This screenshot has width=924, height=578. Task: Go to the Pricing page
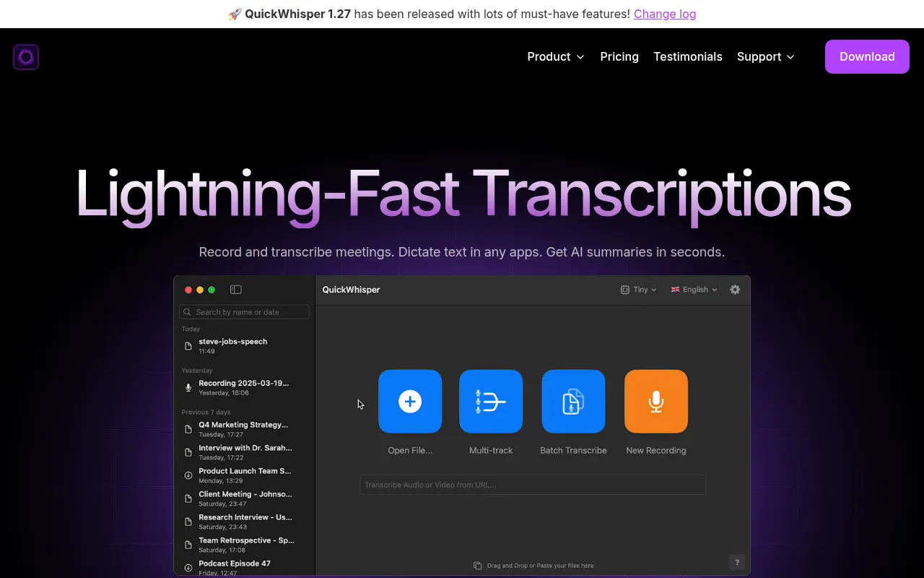pos(619,56)
